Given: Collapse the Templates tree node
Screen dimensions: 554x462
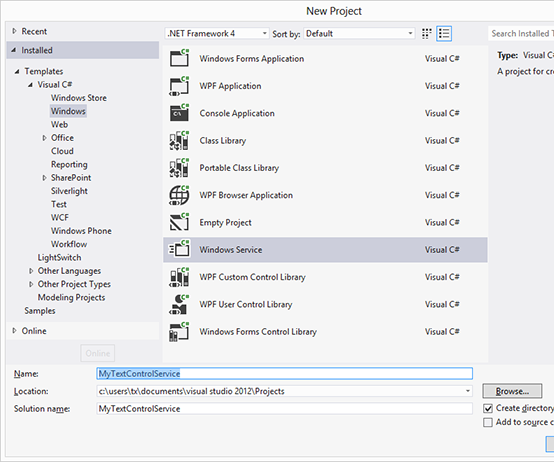Looking at the screenshot, I should 17,72.
